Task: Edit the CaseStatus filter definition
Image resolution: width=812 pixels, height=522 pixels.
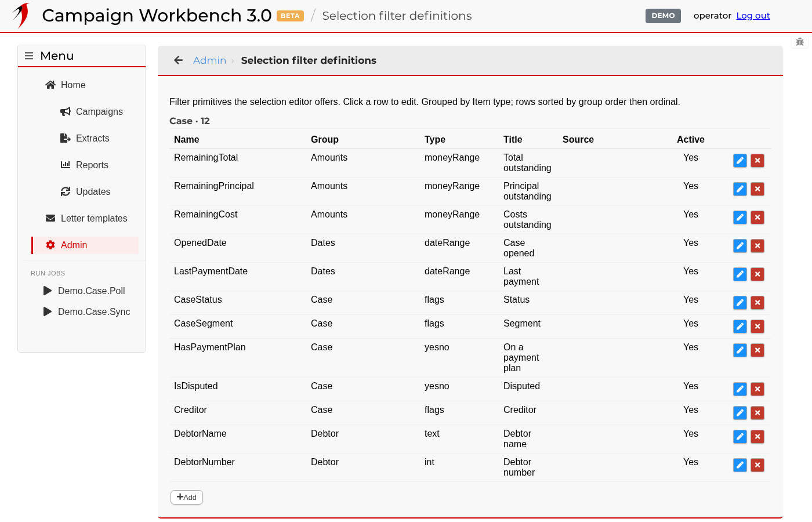Action: [x=740, y=303]
